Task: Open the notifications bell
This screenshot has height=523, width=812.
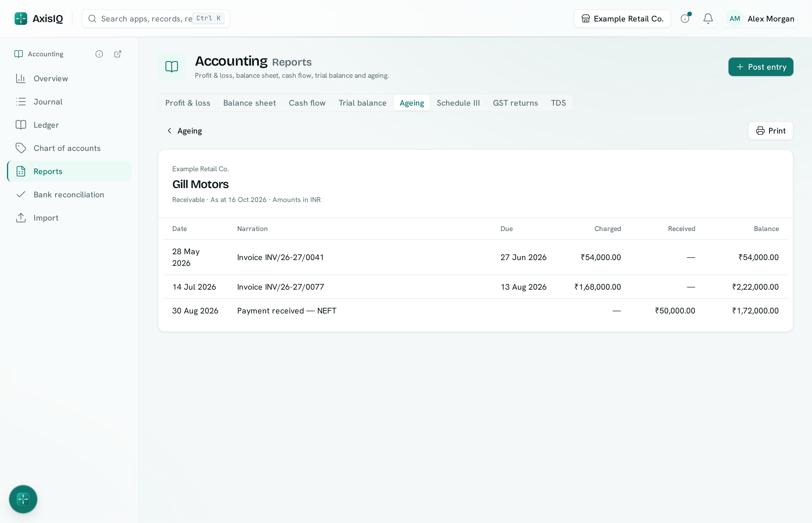Action: pyautogui.click(x=708, y=19)
